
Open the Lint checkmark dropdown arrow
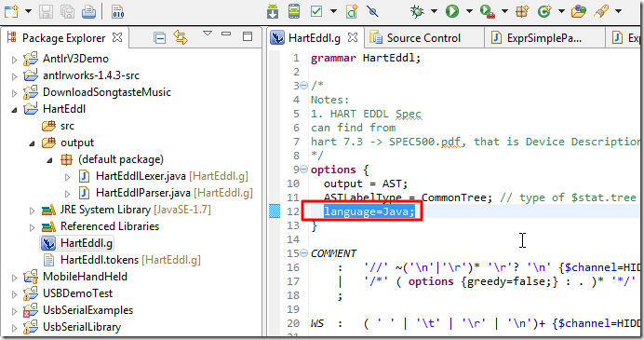pos(333,11)
